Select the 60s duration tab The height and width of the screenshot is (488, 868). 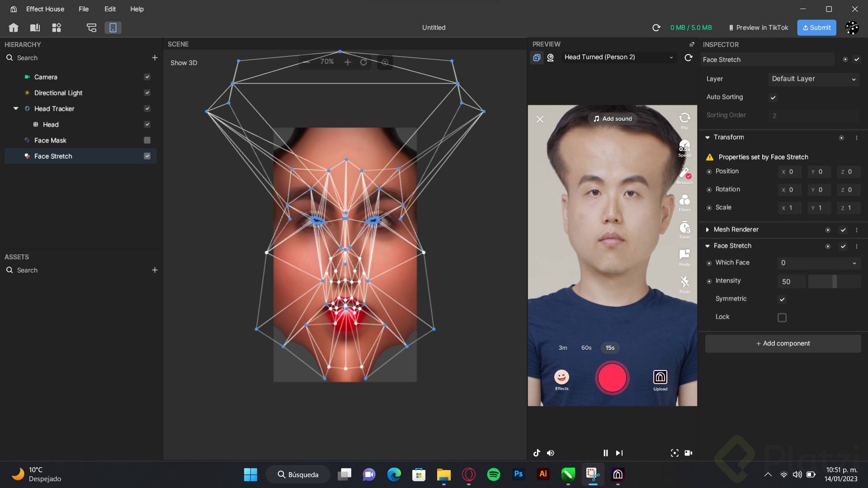[x=586, y=347]
